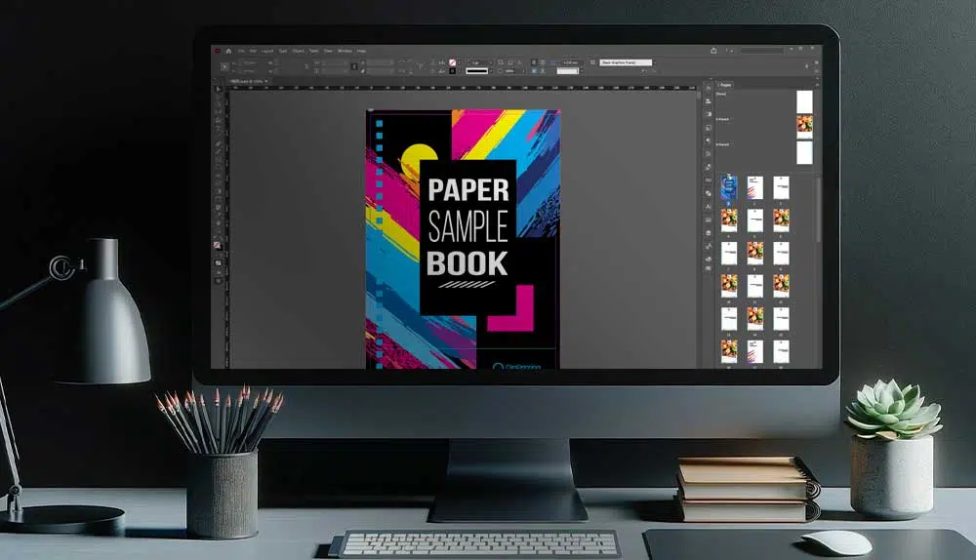
Task: Select the A-Parent thumbnail with the fruit image
Action: click(804, 126)
